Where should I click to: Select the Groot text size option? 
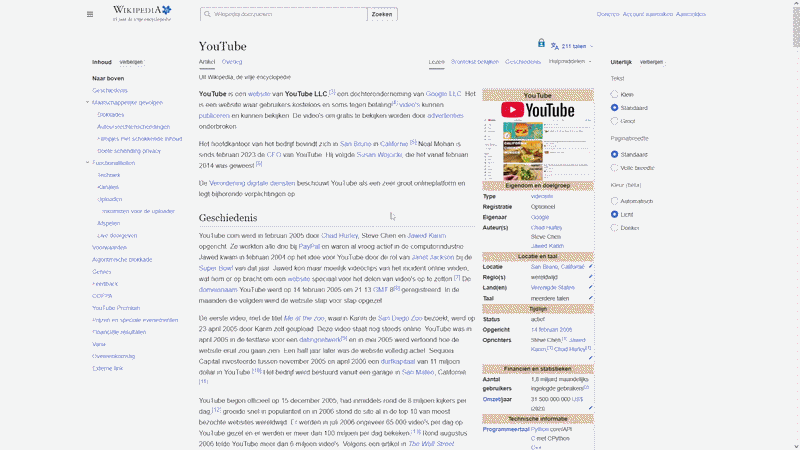click(614, 121)
